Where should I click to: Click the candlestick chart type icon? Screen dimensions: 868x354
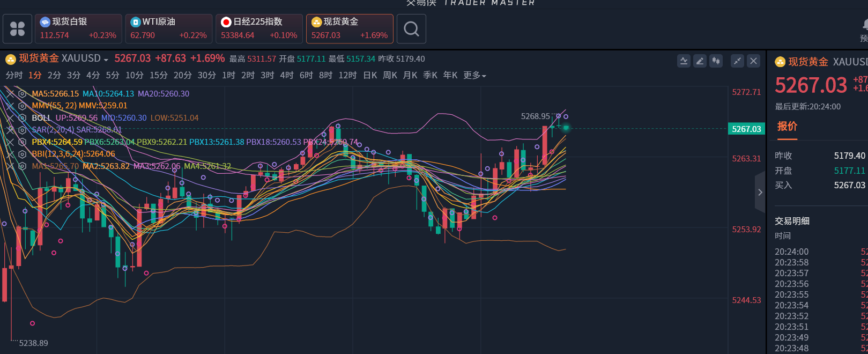[x=716, y=61]
